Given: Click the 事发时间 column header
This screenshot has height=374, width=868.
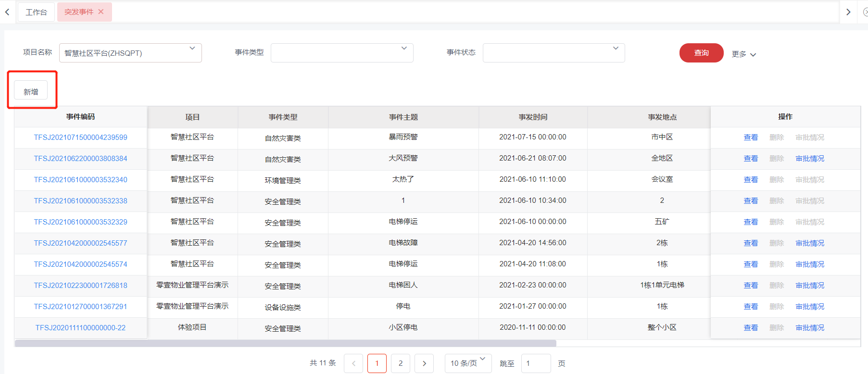Looking at the screenshot, I should click(x=533, y=117).
